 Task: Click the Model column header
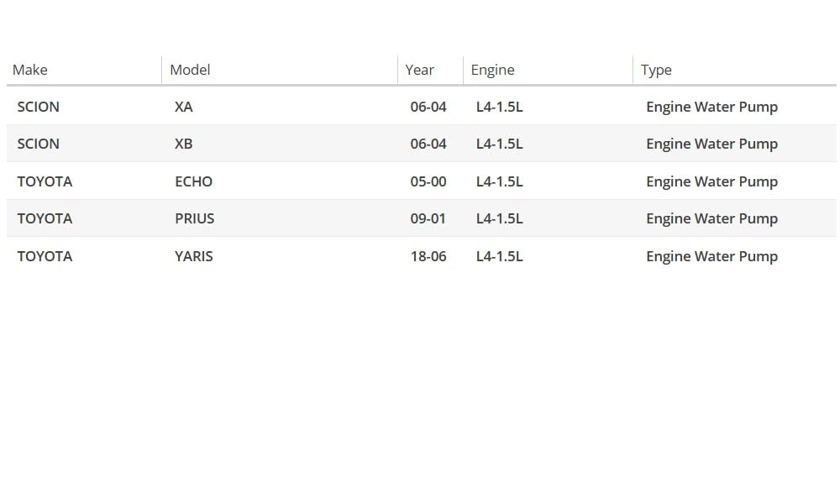coord(190,70)
